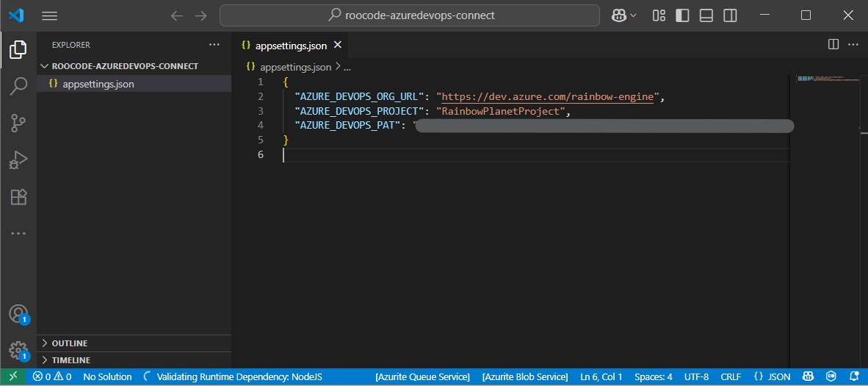The height and width of the screenshot is (386, 868).
Task: Select language mode JSON in status bar
Action: pos(772,376)
